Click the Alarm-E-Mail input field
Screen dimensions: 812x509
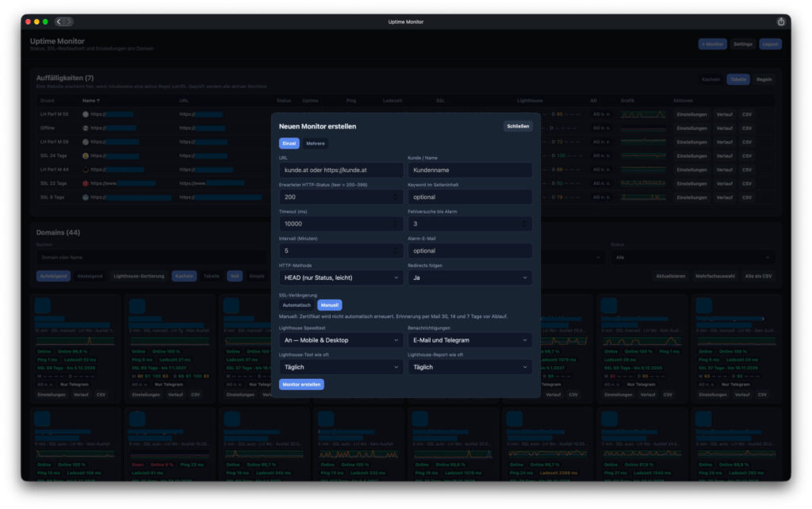(x=469, y=251)
